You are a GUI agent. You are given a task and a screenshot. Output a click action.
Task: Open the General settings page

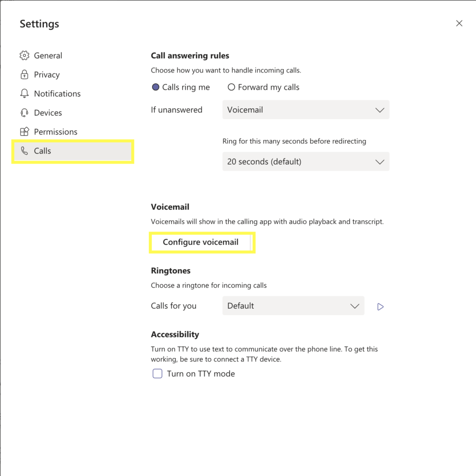[x=48, y=55]
